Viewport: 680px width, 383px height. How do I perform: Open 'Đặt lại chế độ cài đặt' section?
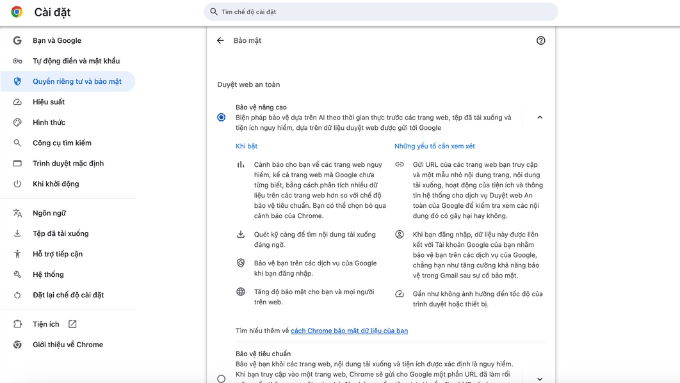click(x=68, y=295)
